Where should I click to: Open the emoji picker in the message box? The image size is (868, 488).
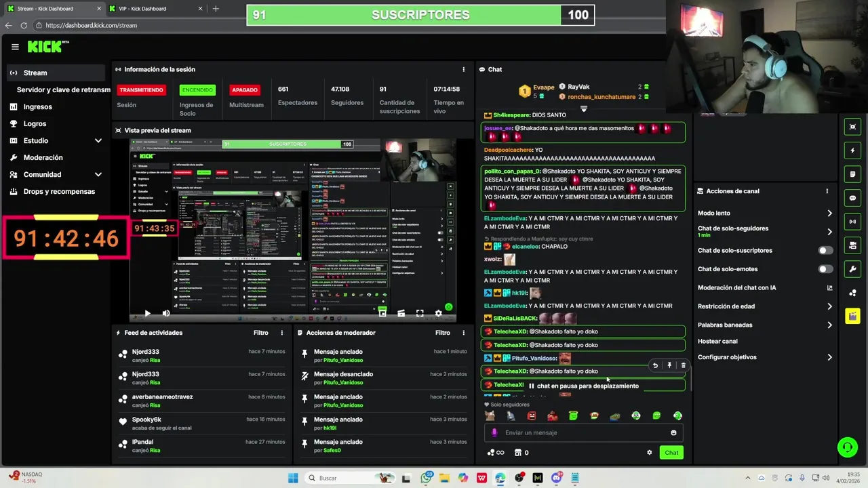point(673,432)
